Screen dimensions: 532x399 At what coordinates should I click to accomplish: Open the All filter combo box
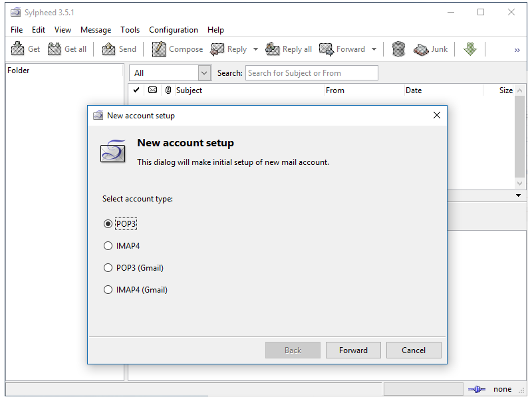pos(171,73)
